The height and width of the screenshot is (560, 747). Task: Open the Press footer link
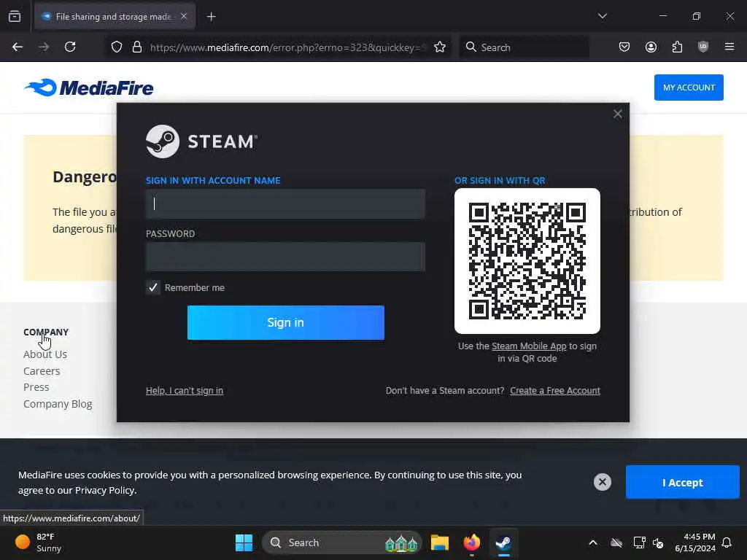[x=36, y=387]
